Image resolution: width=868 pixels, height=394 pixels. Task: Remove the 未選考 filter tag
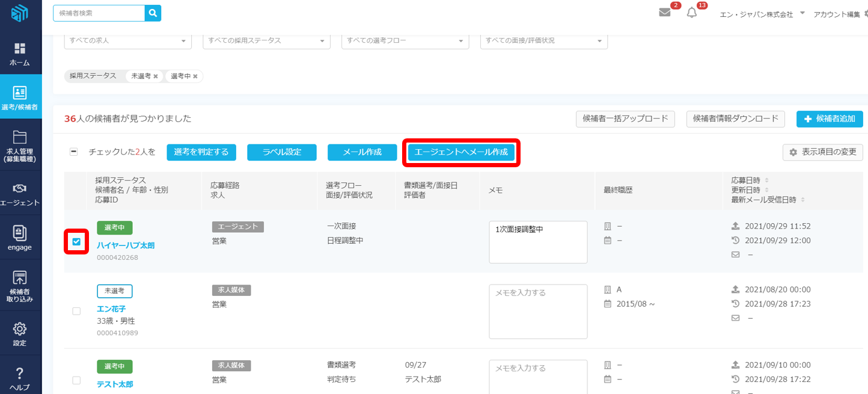tap(156, 76)
